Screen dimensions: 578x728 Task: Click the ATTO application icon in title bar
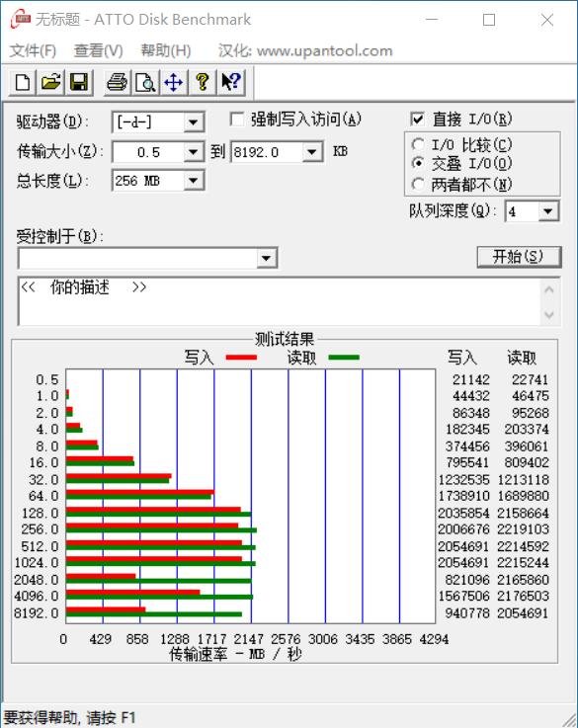pyautogui.click(x=20, y=20)
